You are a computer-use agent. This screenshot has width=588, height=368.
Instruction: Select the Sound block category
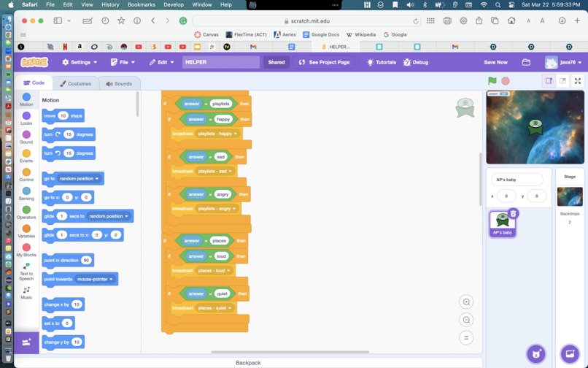pos(26,137)
